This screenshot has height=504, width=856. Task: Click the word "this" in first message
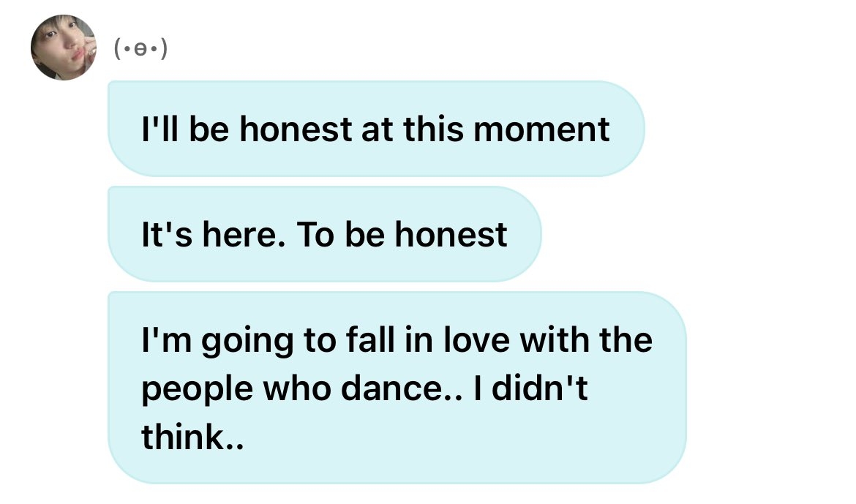pos(433,129)
